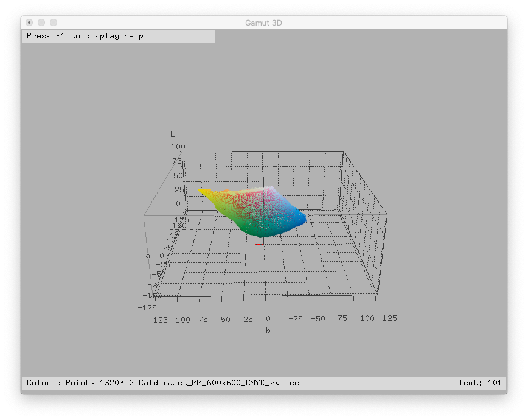Viewport: 528px width, 420px height.
Task: Click the minimize window button
Action: point(41,23)
